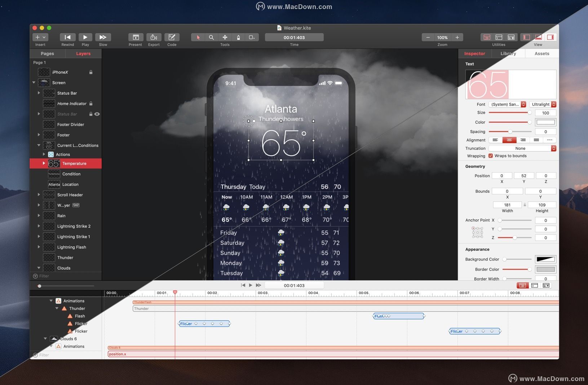The height and width of the screenshot is (385, 588).
Task: Select the first Flicker keyframe block
Action: click(204, 324)
